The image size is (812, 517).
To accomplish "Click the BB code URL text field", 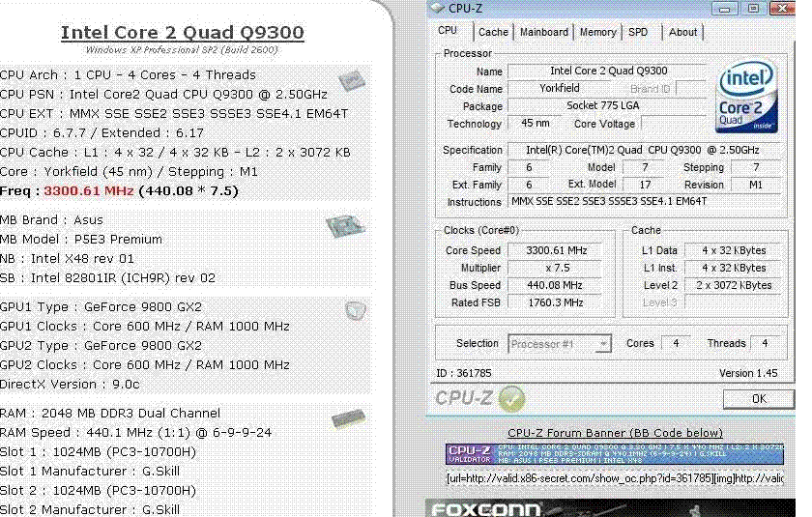I will click(615, 478).
